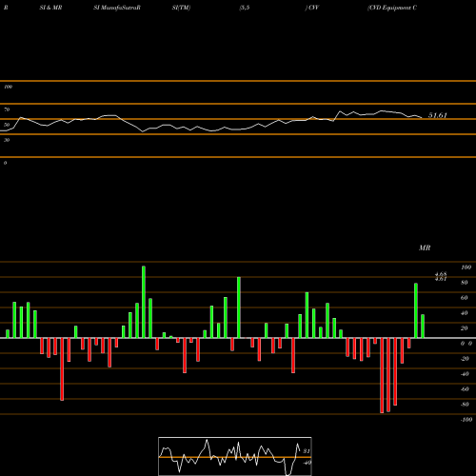Click the MR axis label 60 on the right
This screenshot has width=476, height=476.
465,298
